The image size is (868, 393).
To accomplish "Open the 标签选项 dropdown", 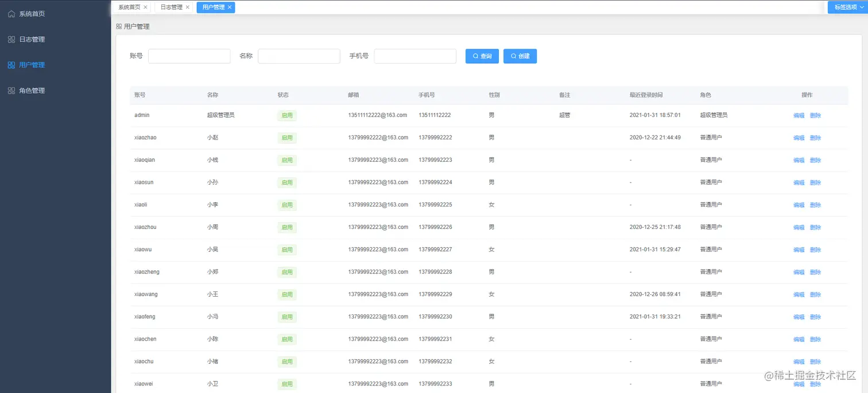I will 847,7.
